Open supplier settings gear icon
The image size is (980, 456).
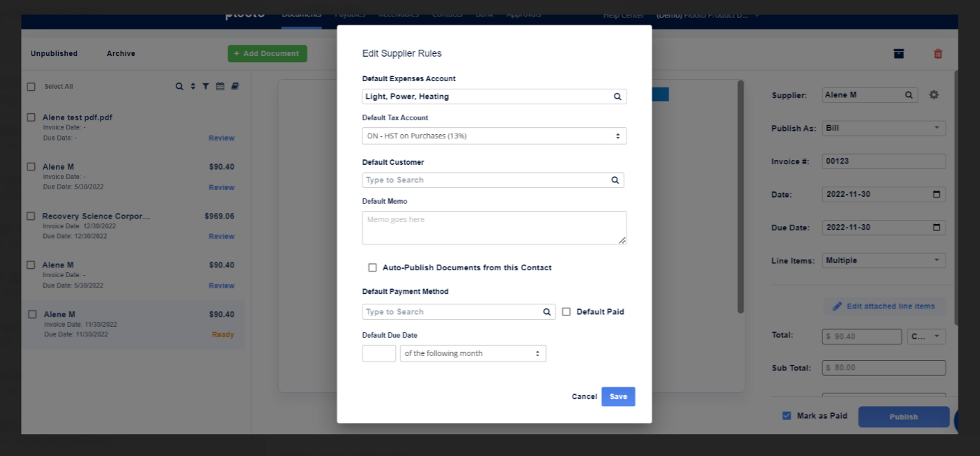tap(934, 95)
